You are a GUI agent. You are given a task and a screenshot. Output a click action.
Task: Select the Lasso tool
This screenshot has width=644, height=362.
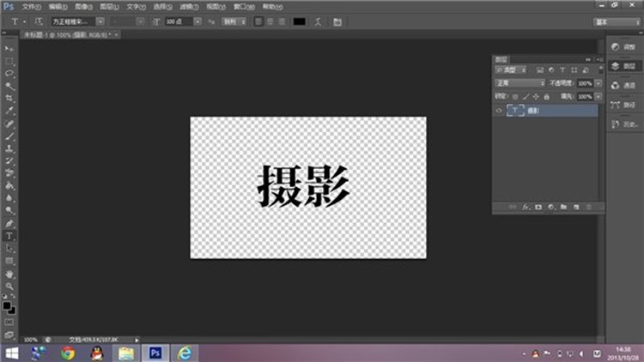pyautogui.click(x=9, y=74)
